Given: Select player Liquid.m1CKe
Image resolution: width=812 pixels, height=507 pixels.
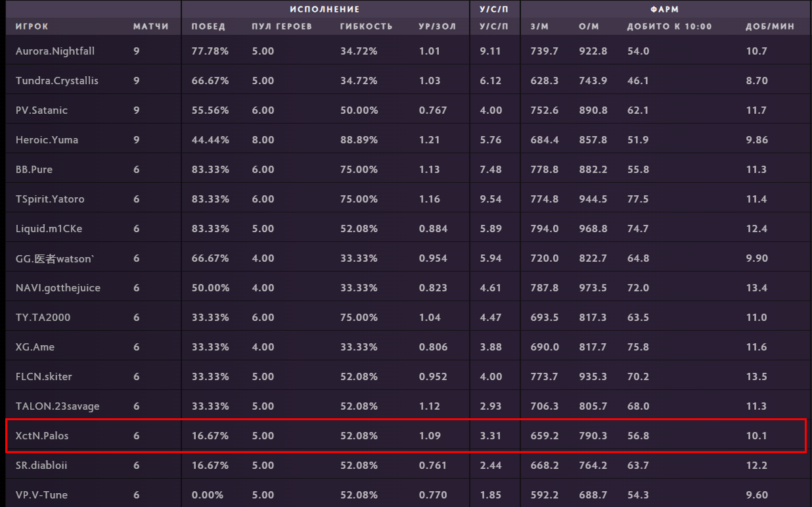Looking at the screenshot, I should [49, 228].
